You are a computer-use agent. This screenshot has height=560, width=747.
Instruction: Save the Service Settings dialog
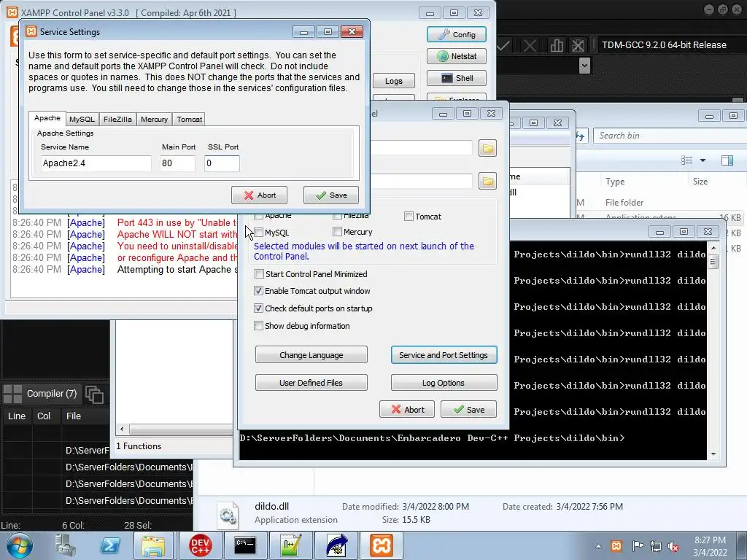click(x=331, y=195)
